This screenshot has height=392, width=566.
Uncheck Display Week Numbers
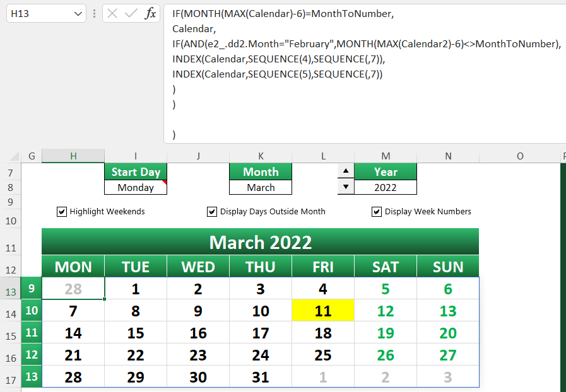(377, 212)
